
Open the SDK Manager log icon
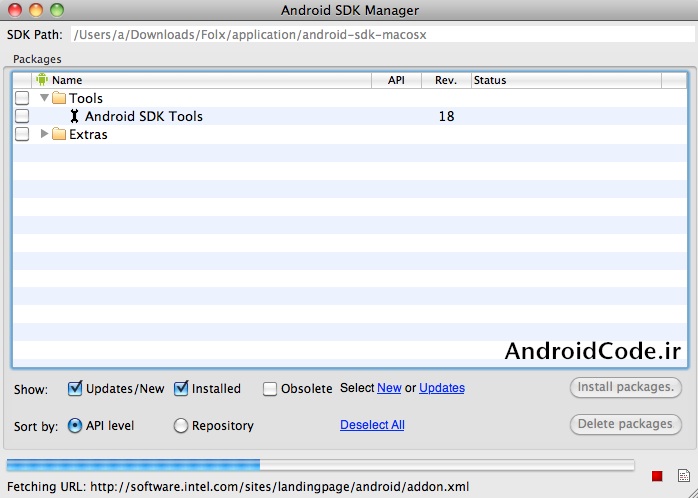[x=683, y=476]
